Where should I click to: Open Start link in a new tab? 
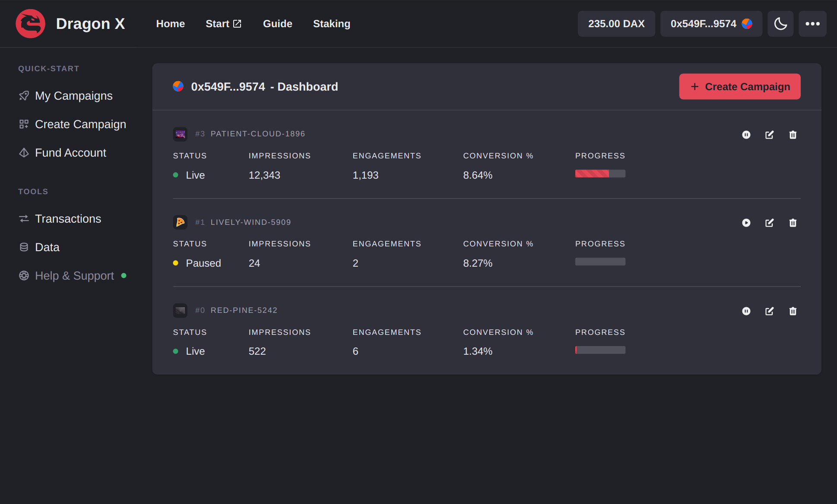223,24
